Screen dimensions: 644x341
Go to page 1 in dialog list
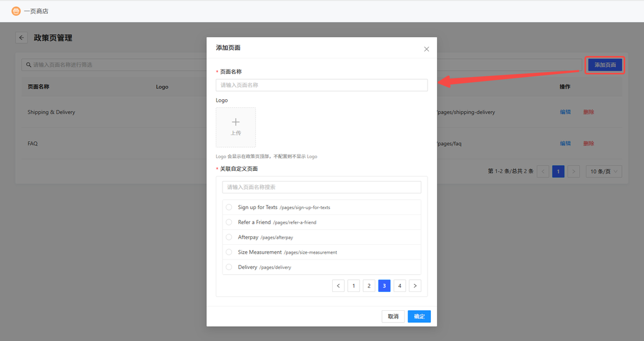click(353, 286)
